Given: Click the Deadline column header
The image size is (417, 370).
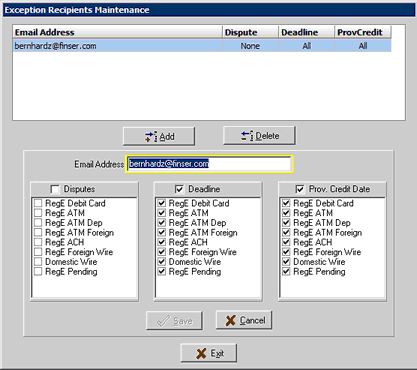Looking at the screenshot, I should tap(306, 32).
